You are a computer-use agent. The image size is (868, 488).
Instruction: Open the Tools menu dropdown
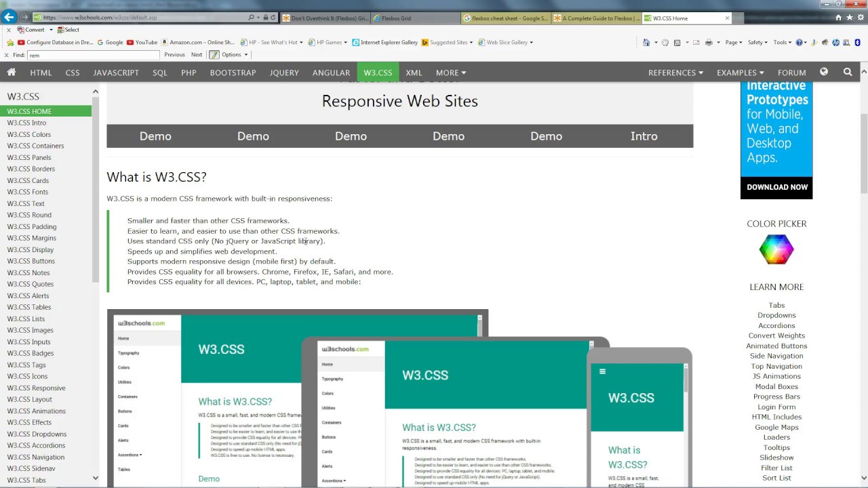tap(782, 42)
